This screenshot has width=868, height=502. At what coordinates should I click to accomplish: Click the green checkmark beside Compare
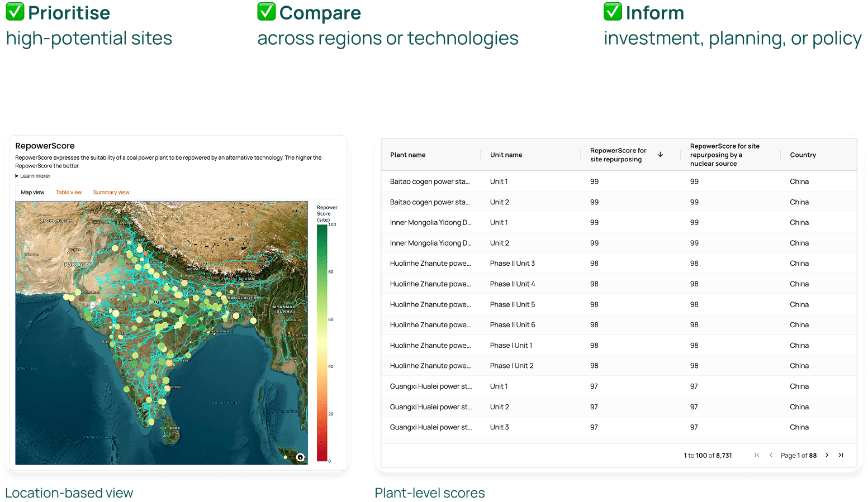click(266, 12)
